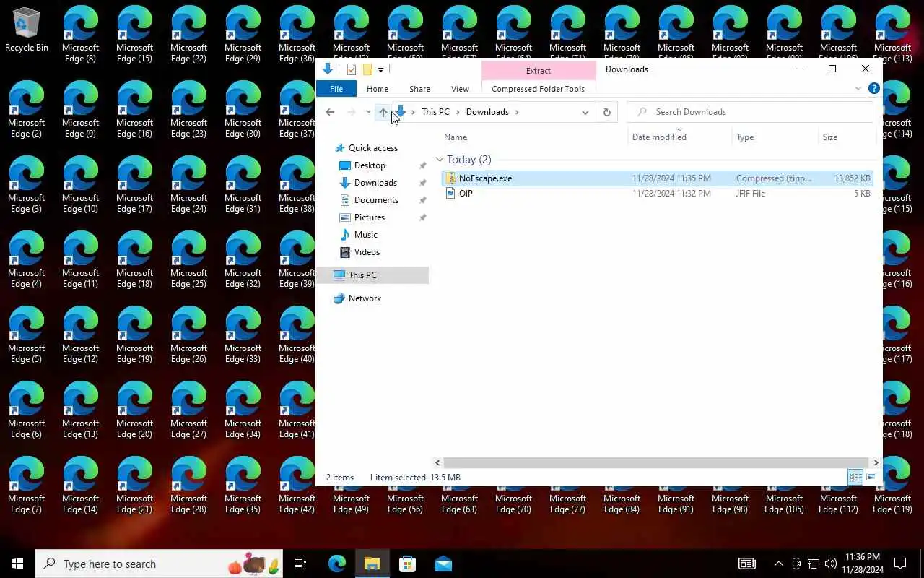This screenshot has height=578, width=924.
Task: Open the Mail app from the taskbar
Action: pos(443,564)
